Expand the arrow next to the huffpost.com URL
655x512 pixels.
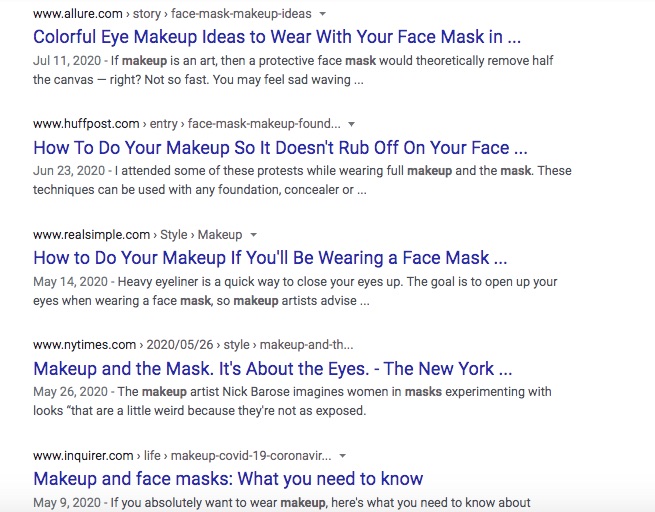click(351, 125)
